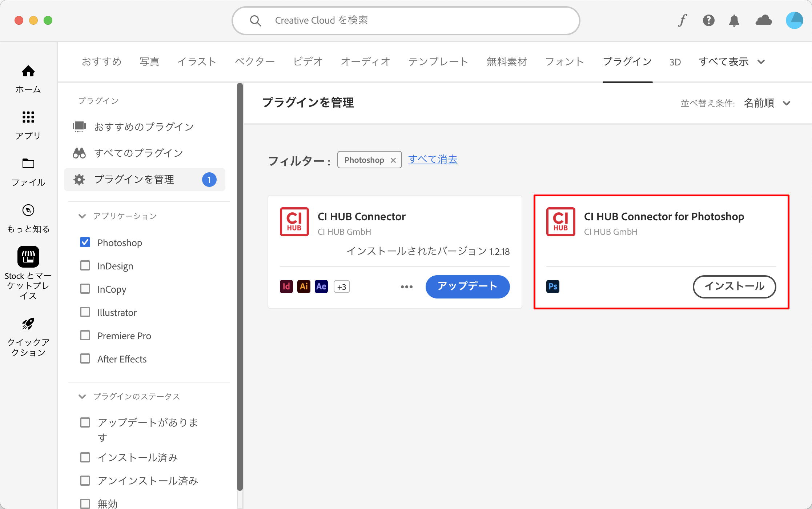Select the プラグイン tab
This screenshot has width=812, height=509.
tap(627, 62)
